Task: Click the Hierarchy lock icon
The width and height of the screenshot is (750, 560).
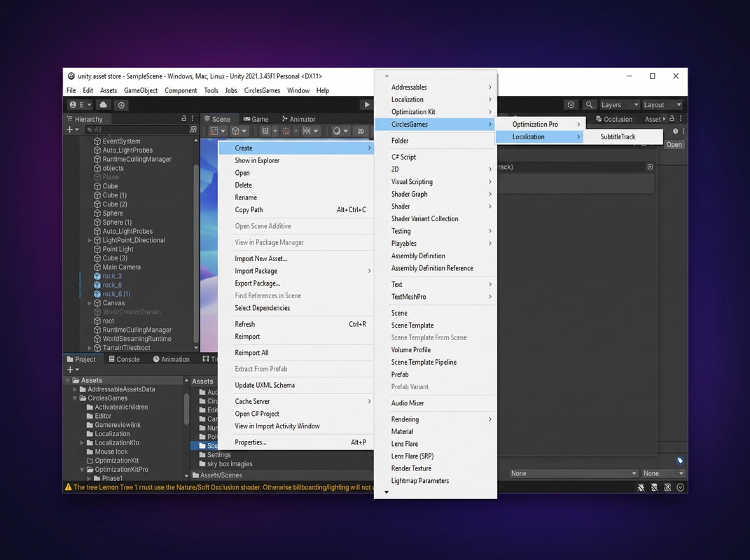Action: pos(183,118)
